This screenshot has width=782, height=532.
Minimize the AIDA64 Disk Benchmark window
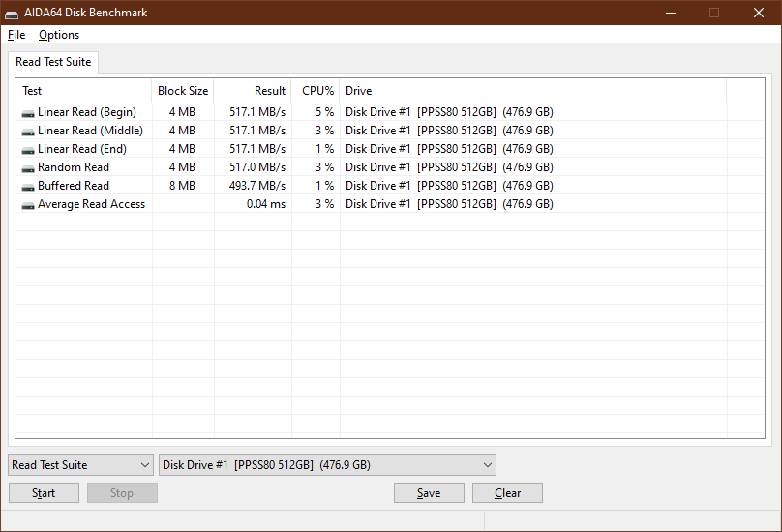(x=671, y=13)
